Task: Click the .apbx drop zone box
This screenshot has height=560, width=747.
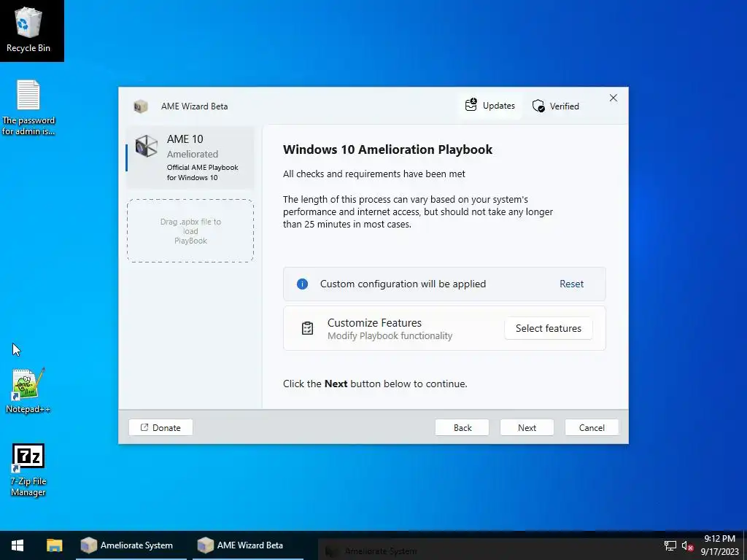Action: click(x=190, y=231)
